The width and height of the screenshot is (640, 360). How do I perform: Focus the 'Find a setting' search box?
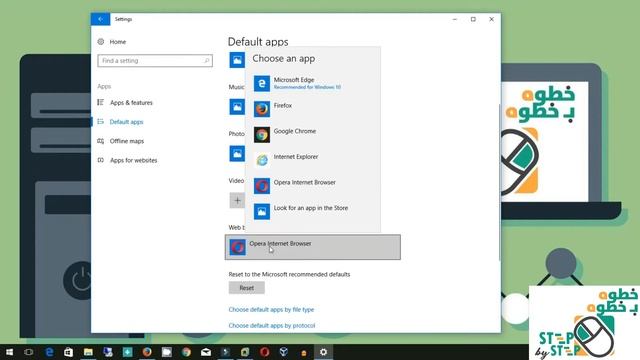155,61
